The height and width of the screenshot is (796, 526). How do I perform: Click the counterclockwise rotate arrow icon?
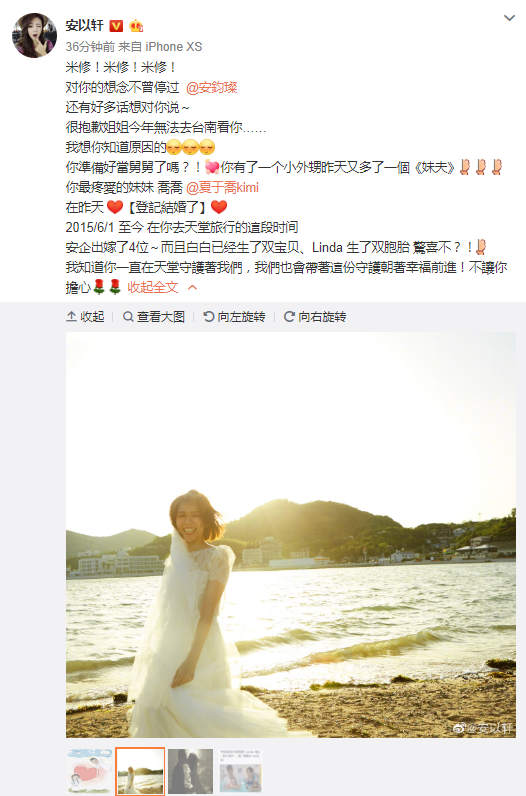point(209,317)
